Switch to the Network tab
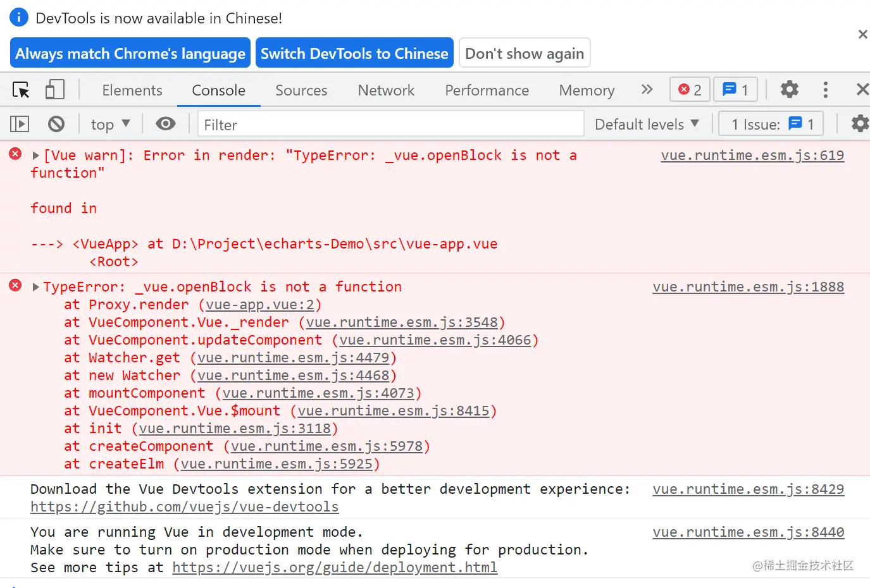This screenshot has height=588, width=870. click(386, 90)
